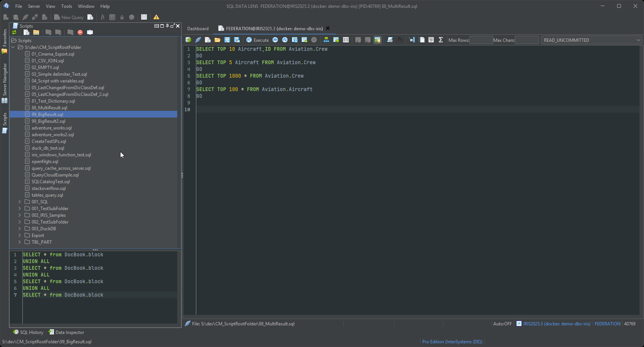The width and height of the screenshot is (644, 347).
Task: Open the Server Navigator side tab
Action: (4, 83)
